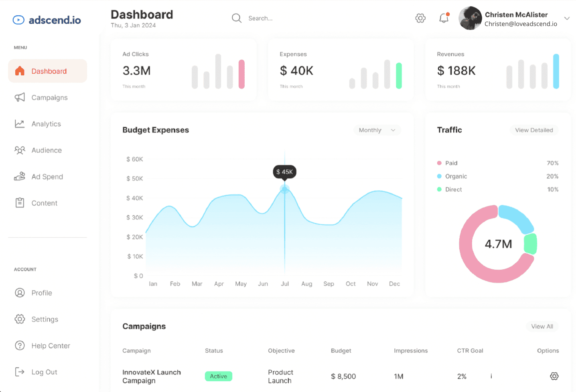This screenshot has height=392, width=576.
Task: Click the green Direct donut segment
Action: point(531,244)
